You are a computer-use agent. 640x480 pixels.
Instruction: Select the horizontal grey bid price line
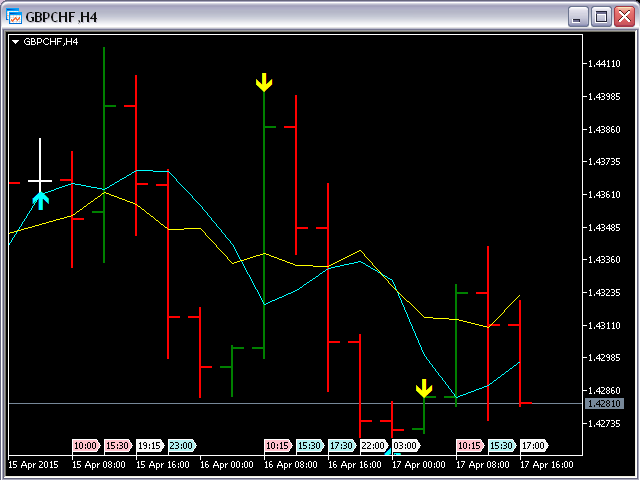tap(296, 404)
